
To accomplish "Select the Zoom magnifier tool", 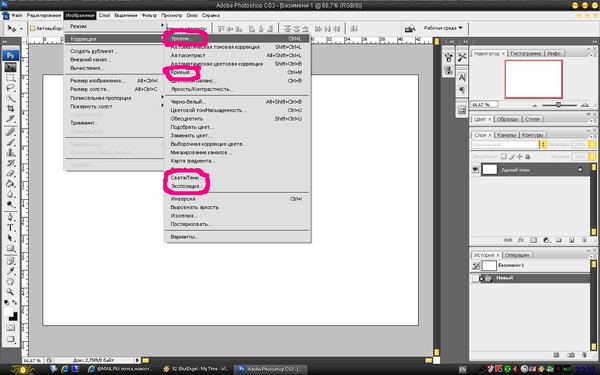I will 10,292.
